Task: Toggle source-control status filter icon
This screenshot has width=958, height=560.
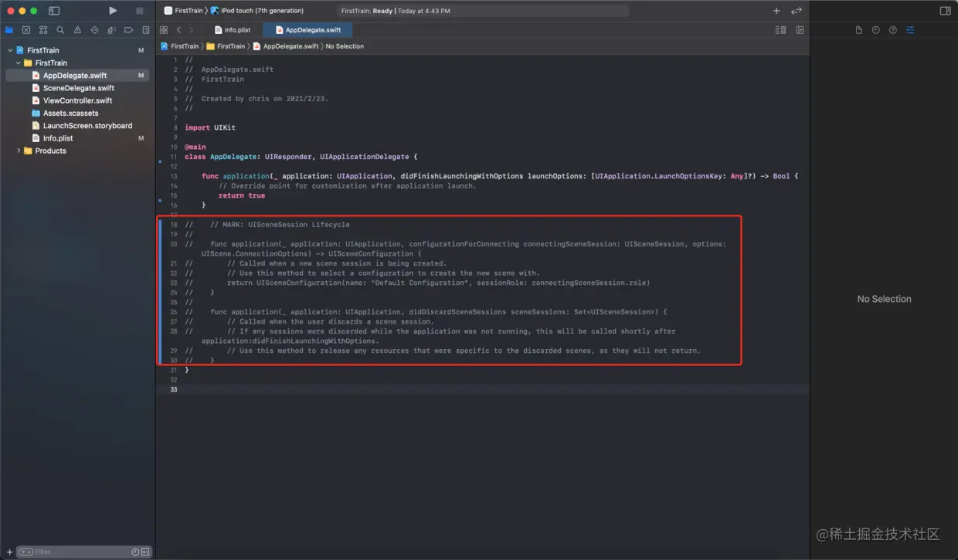Action: (x=145, y=552)
